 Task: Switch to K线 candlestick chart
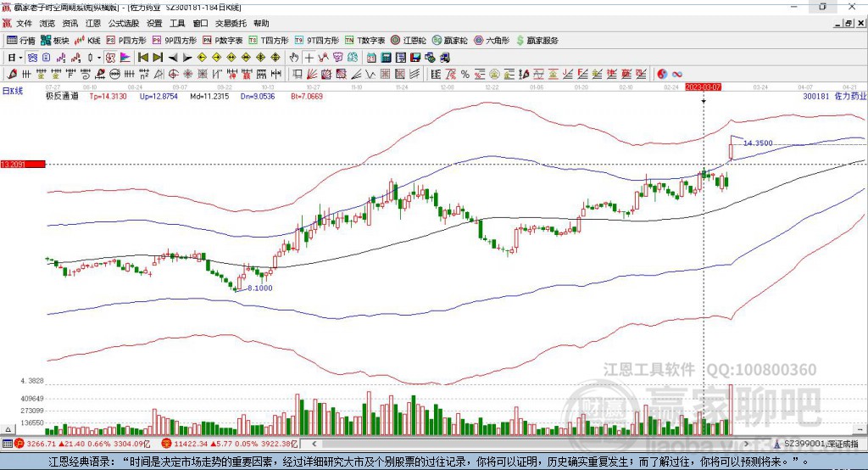[87, 41]
